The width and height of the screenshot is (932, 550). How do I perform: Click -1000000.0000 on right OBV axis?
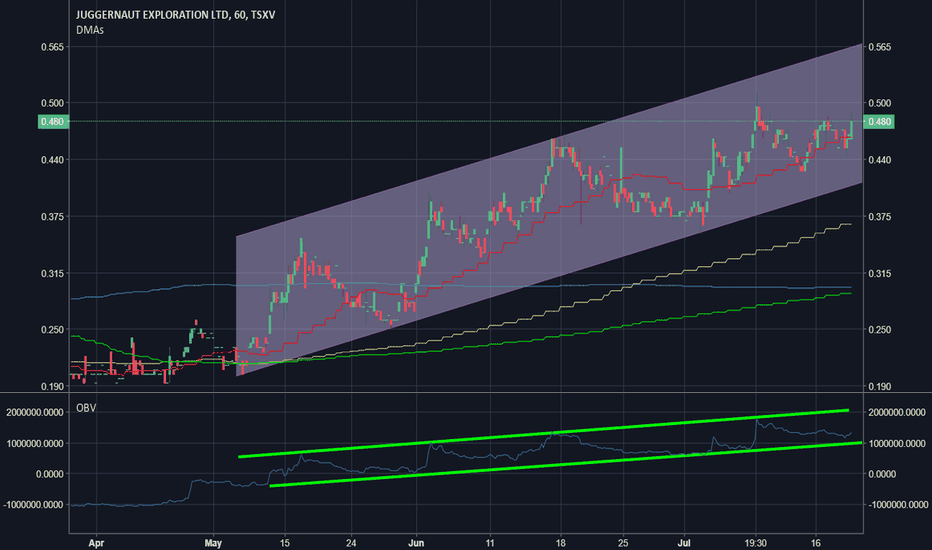pos(898,505)
